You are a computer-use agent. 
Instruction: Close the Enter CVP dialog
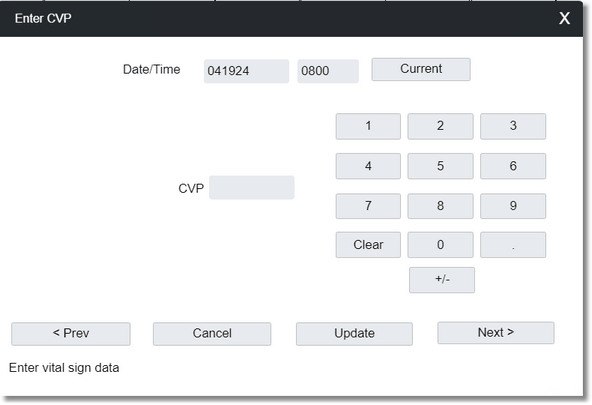(564, 18)
